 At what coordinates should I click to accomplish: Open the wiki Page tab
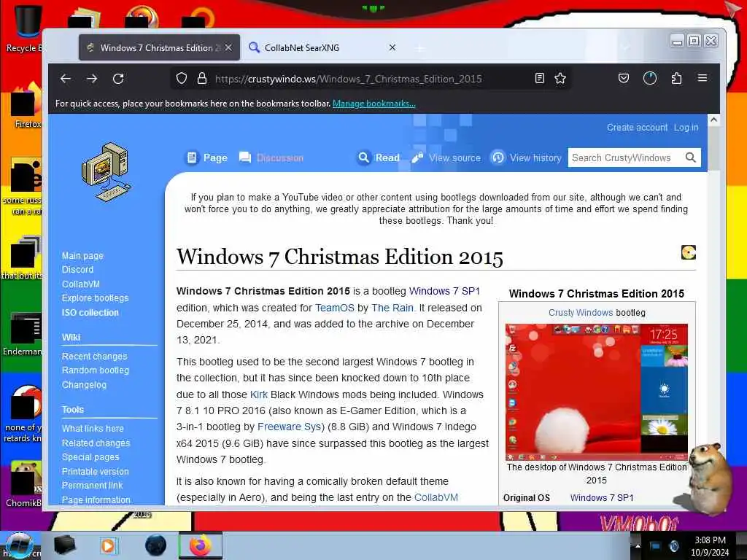coord(206,157)
